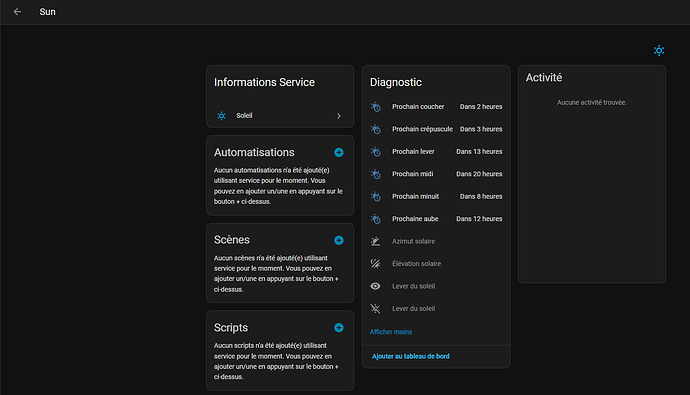Screen dimensions: 690x395
Task: Open the Prochain midi sensor row
Action: coord(436,174)
